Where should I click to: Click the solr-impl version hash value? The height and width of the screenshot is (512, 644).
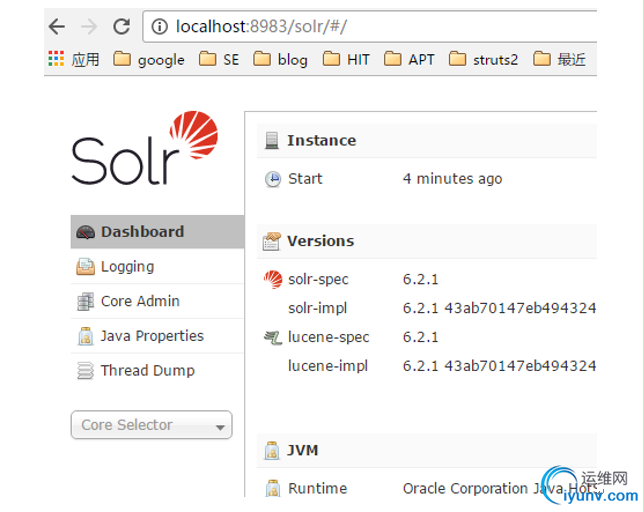coord(499,308)
